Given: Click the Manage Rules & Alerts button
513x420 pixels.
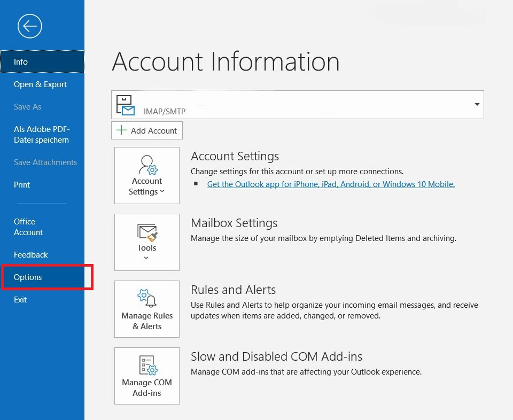Looking at the screenshot, I should pyautogui.click(x=147, y=309).
